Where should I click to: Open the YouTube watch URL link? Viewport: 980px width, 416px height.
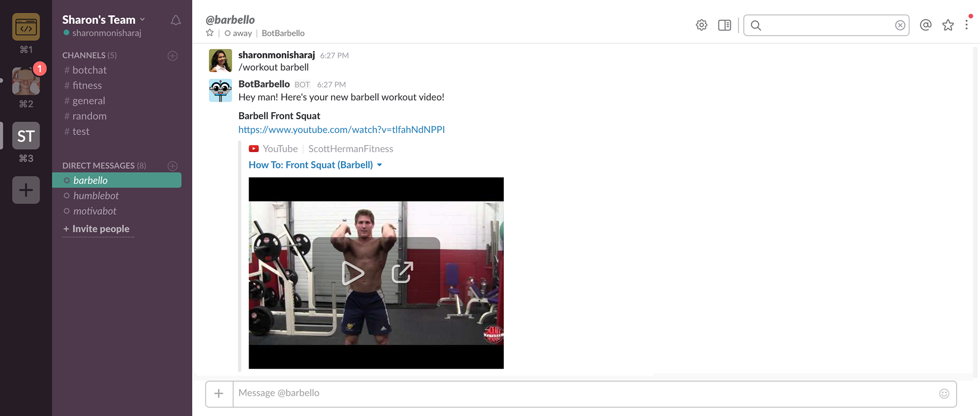[x=341, y=130]
